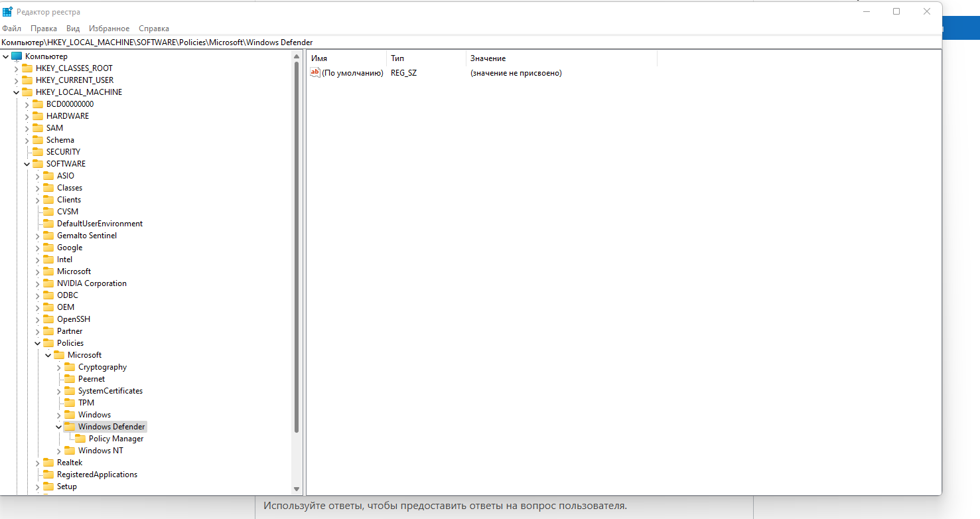Collapse the Windows Defender key
The width and height of the screenshot is (980, 519).
click(x=59, y=427)
